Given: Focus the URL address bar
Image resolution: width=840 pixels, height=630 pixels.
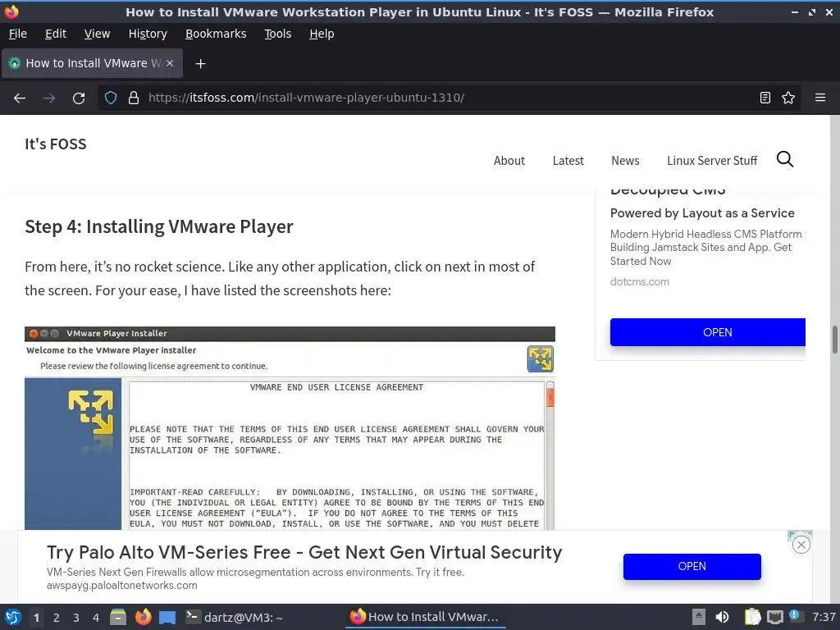Looking at the screenshot, I should 450,98.
